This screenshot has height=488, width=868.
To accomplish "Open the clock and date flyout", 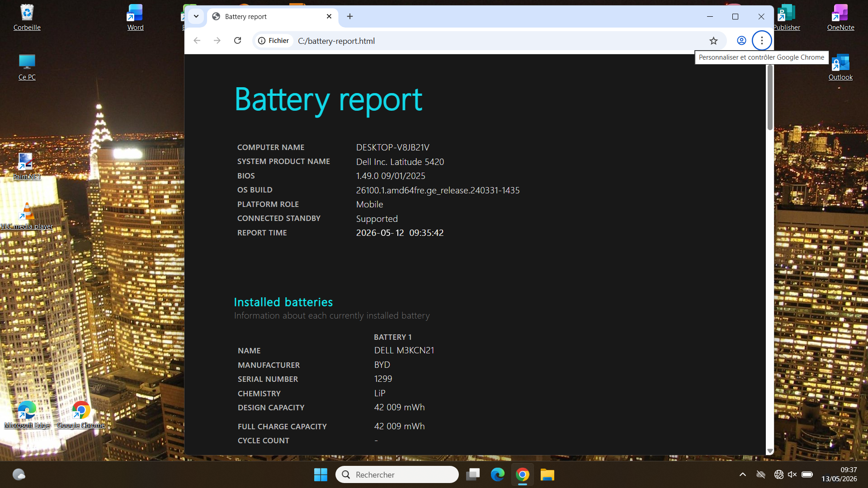I will (x=839, y=474).
